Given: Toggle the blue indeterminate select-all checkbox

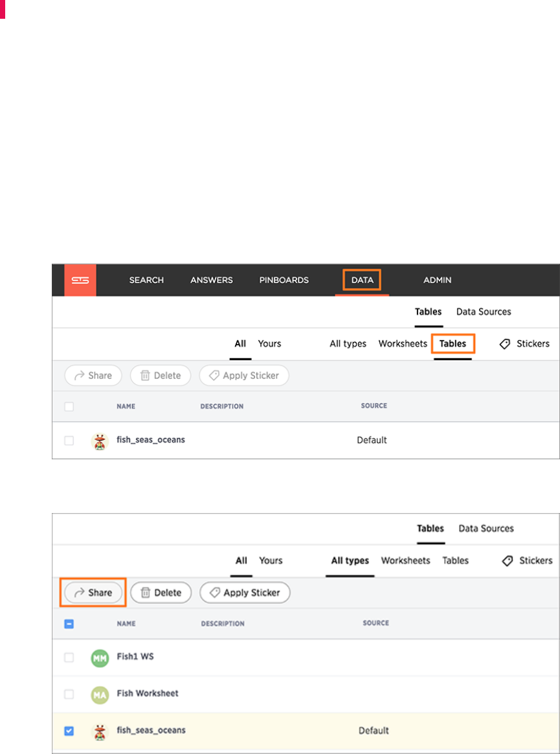Looking at the screenshot, I should (69, 624).
